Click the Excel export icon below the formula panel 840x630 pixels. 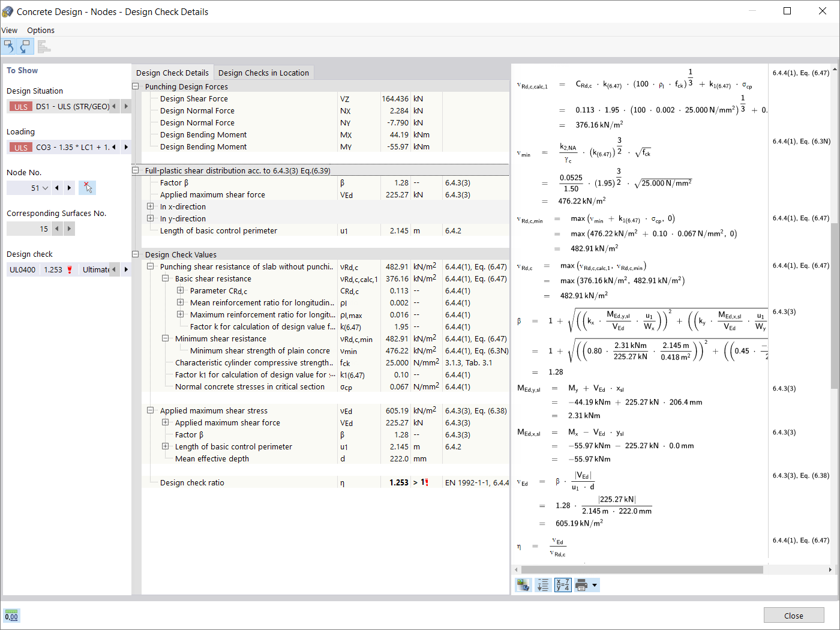click(524, 585)
